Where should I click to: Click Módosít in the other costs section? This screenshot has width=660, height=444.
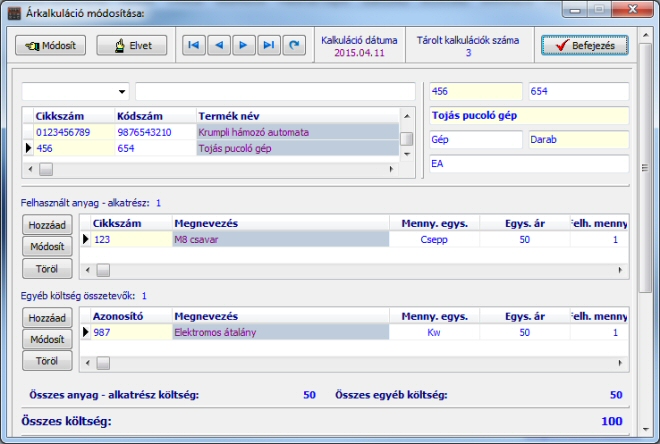pos(47,339)
